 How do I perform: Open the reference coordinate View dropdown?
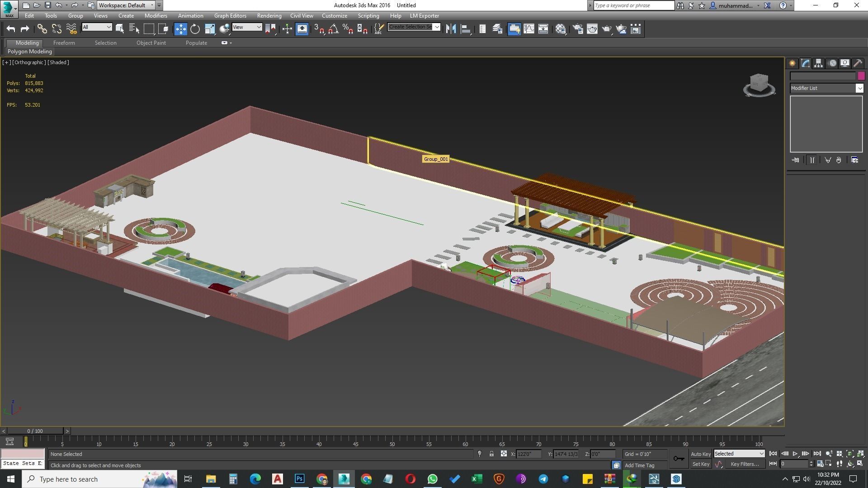click(x=247, y=28)
